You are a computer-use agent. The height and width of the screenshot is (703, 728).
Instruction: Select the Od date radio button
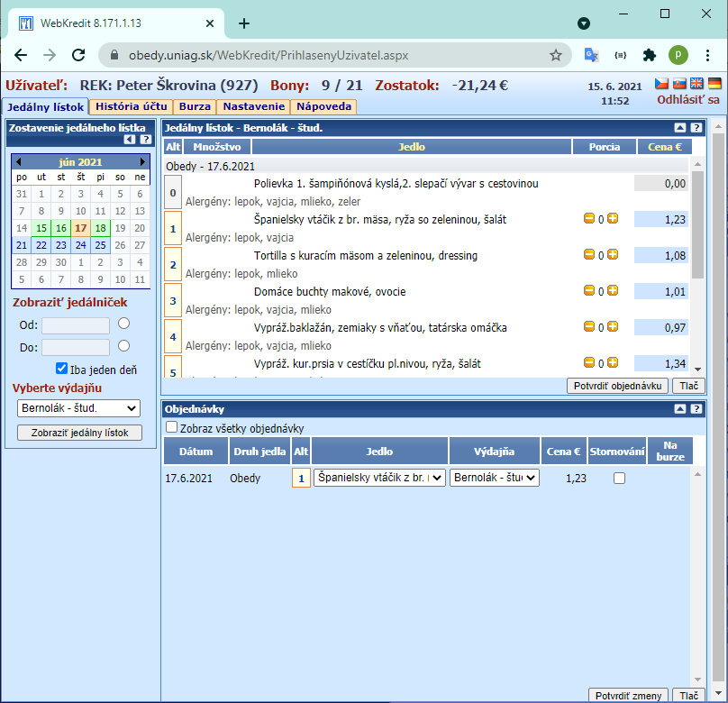123,324
